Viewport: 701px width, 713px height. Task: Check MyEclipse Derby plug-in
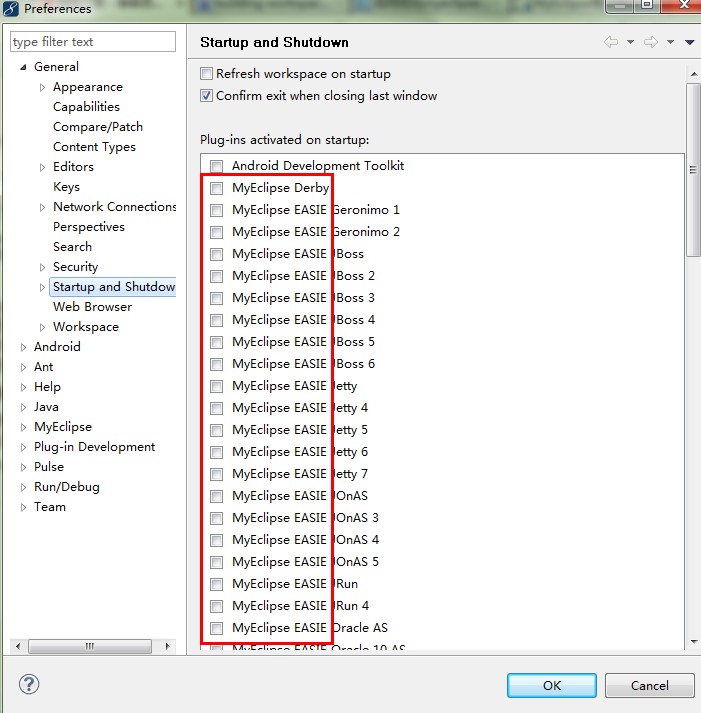pos(216,188)
